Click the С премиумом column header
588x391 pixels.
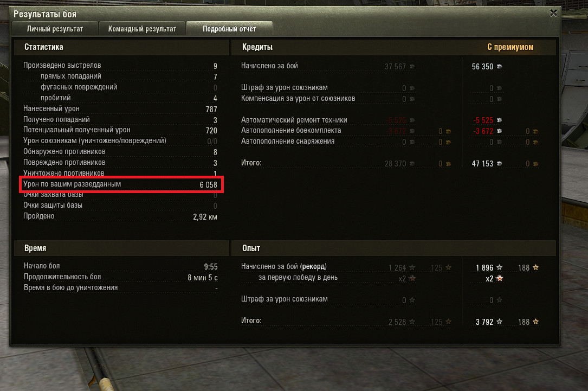[x=510, y=47]
